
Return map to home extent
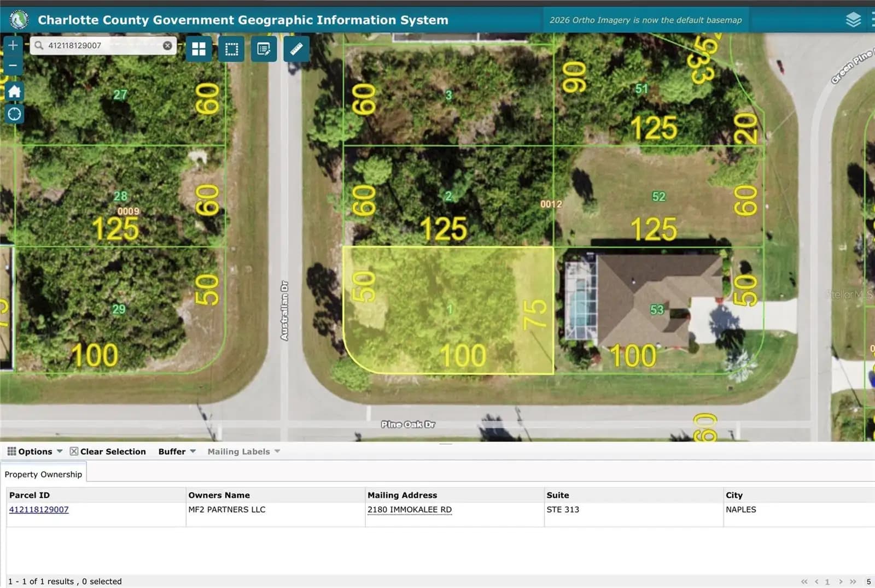pyautogui.click(x=14, y=91)
